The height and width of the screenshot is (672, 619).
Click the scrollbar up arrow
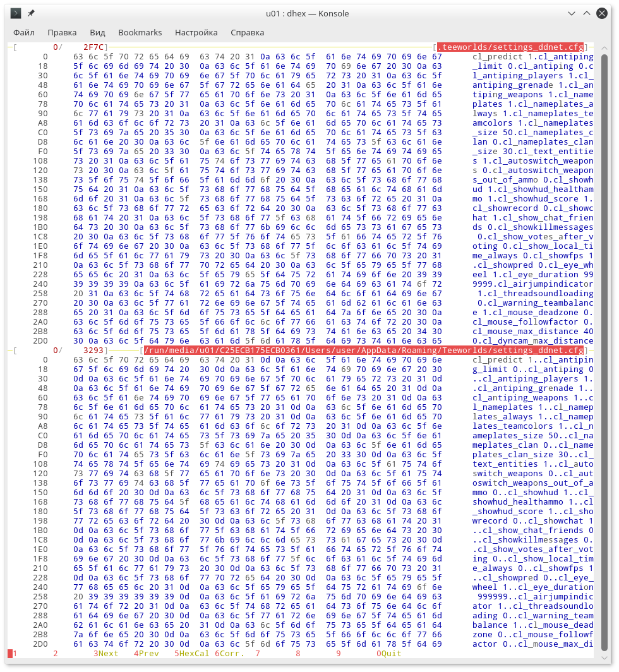coord(604,48)
